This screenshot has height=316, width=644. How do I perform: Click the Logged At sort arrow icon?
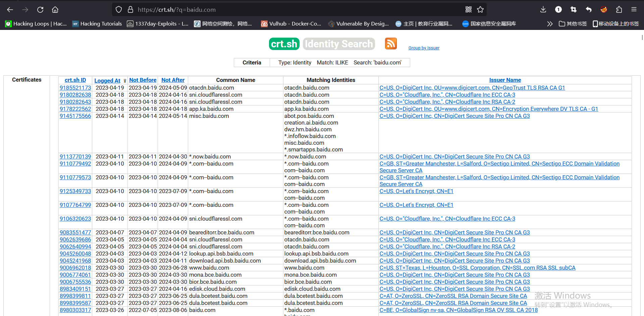125,81
